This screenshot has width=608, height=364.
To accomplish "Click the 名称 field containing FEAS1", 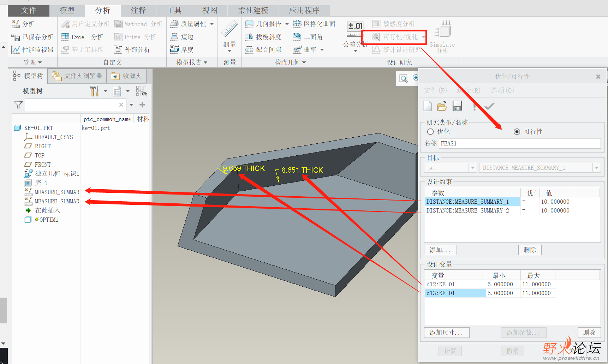I will coord(520,143).
